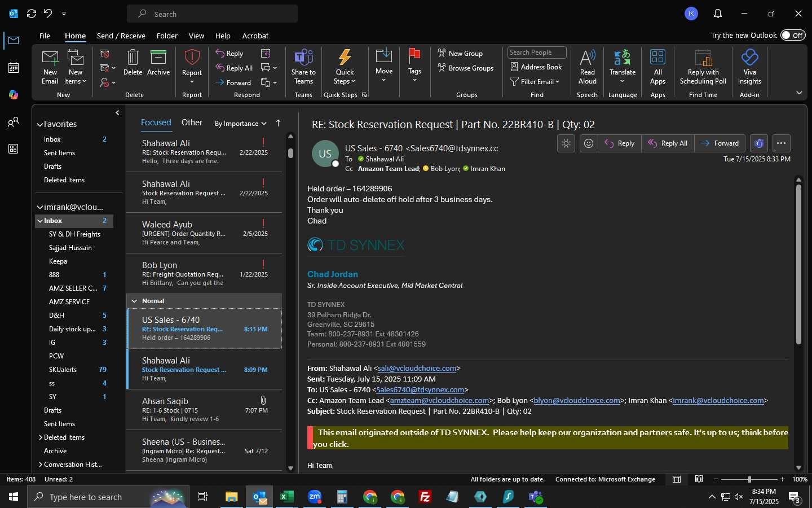This screenshot has width=812, height=508.
Task: Click the react smiley icon in message header
Action: (589, 143)
